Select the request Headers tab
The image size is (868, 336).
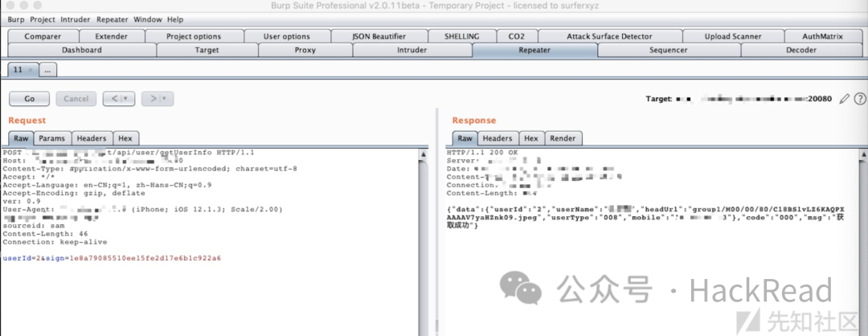point(92,138)
